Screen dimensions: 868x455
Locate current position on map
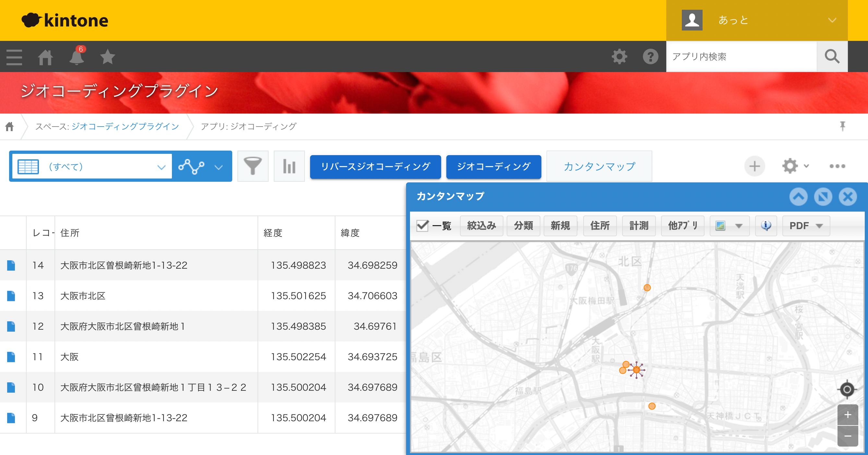(x=847, y=390)
